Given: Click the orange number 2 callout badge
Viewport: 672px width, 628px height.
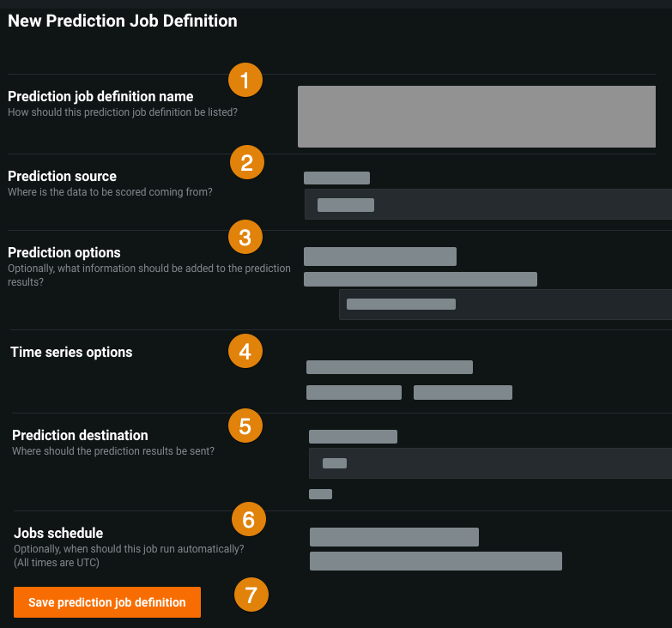Looking at the screenshot, I should pyautogui.click(x=247, y=162).
